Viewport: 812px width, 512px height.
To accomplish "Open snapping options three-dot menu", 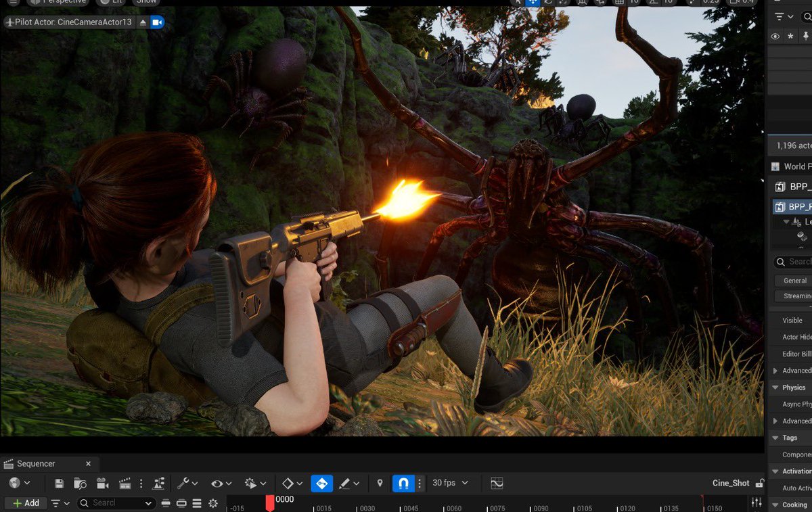I will click(x=420, y=484).
